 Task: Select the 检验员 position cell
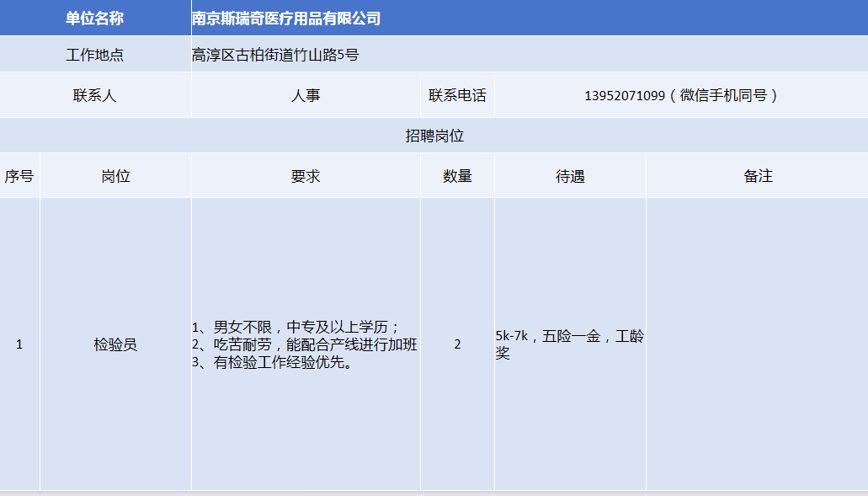coord(115,344)
